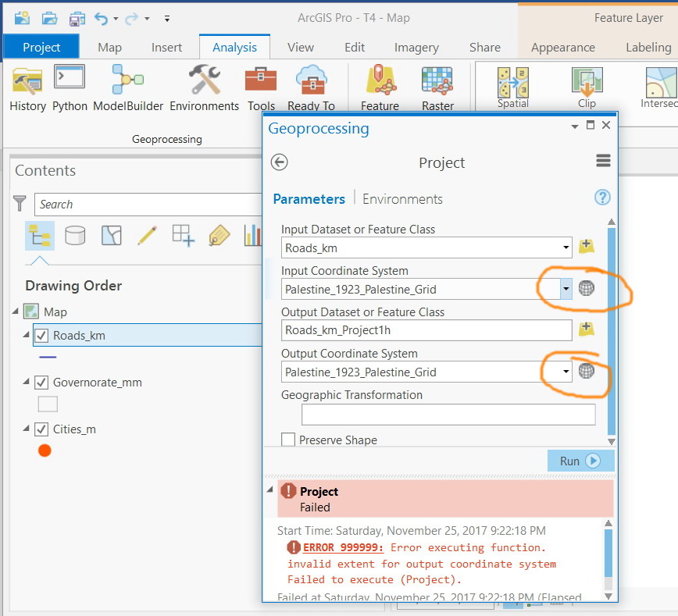The width and height of the screenshot is (678, 616).
Task: Select the Clip tool in gallery
Action: [587, 87]
